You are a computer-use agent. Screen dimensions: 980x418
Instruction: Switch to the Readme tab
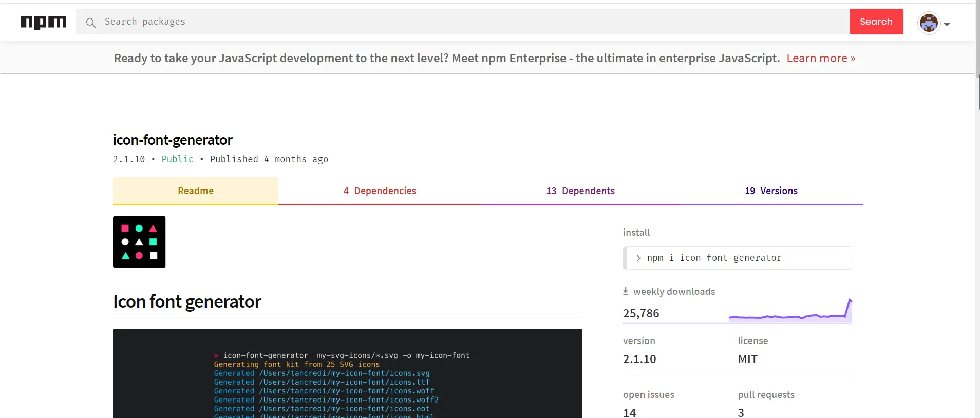coord(196,191)
